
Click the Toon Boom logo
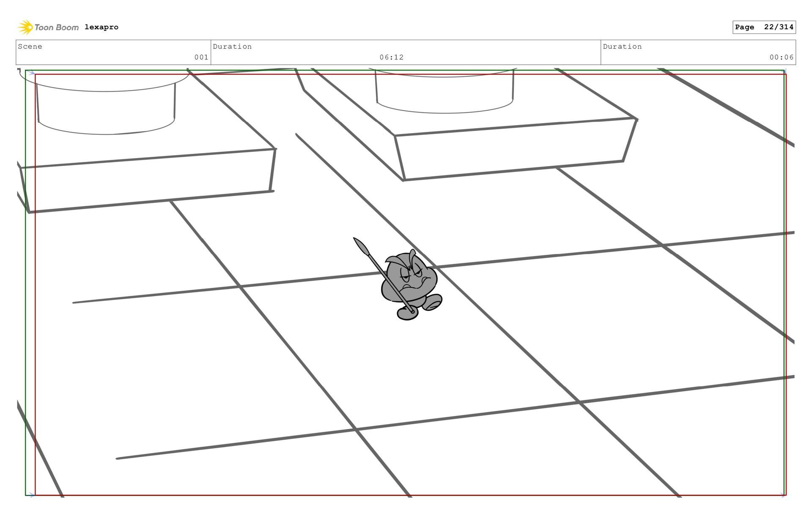click(48, 27)
